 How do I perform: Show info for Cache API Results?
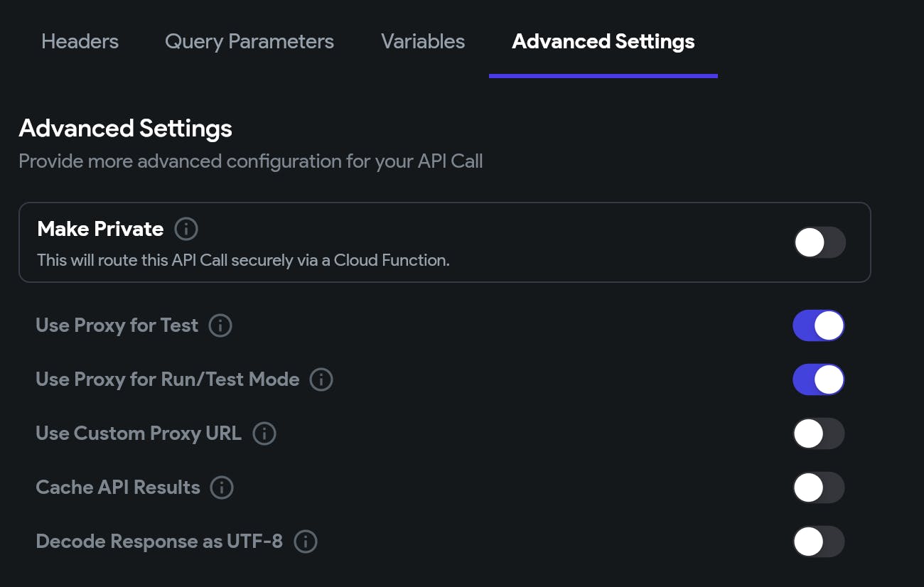coord(222,488)
